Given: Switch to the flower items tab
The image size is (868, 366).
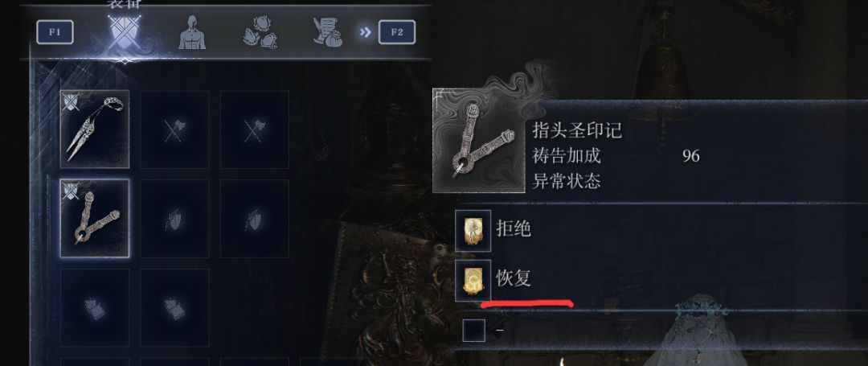Looking at the screenshot, I should (260, 33).
